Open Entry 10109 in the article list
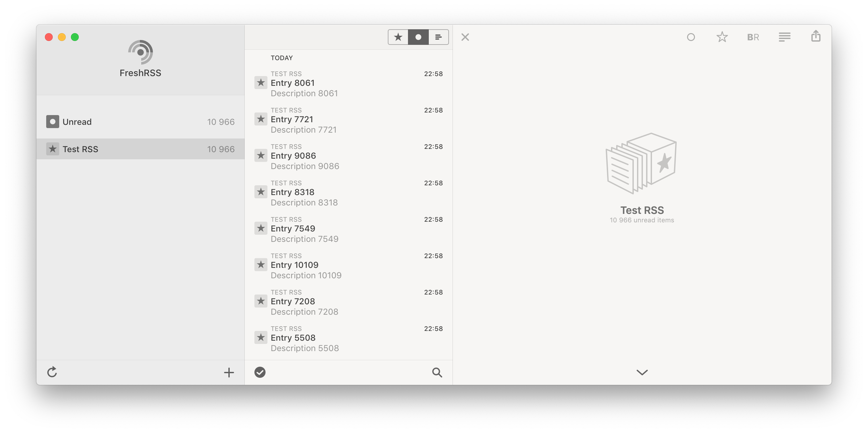The image size is (868, 433). tap(348, 265)
